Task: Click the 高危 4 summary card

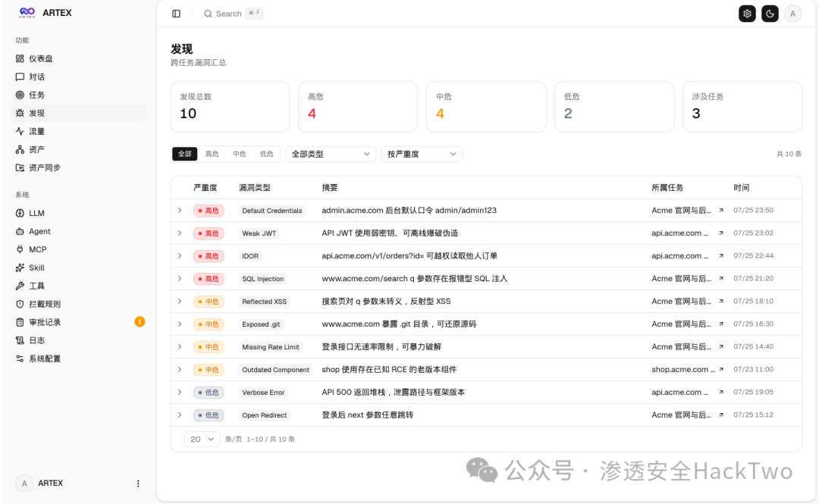Action: (x=358, y=107)
